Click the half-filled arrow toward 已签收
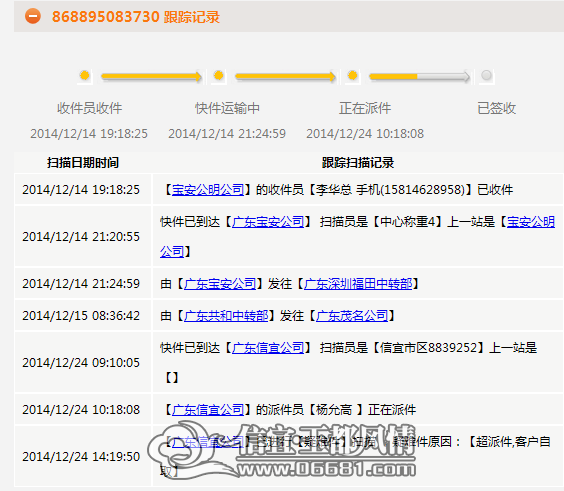564x491 pixels. (x=420, y=77)
